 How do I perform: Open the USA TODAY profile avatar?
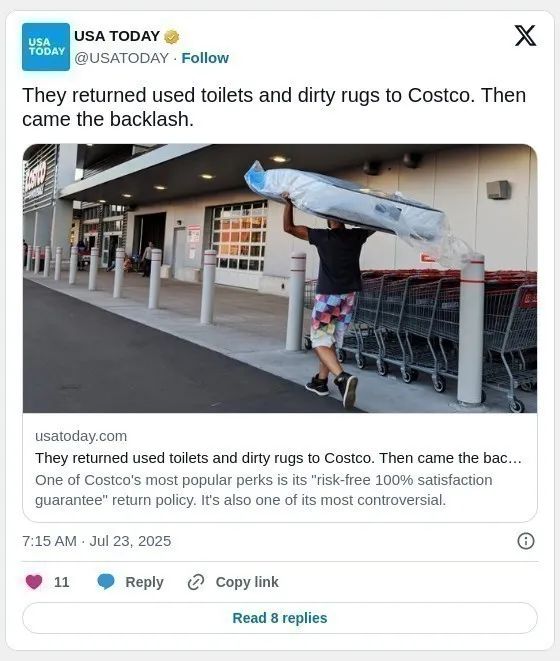point(46,47)
